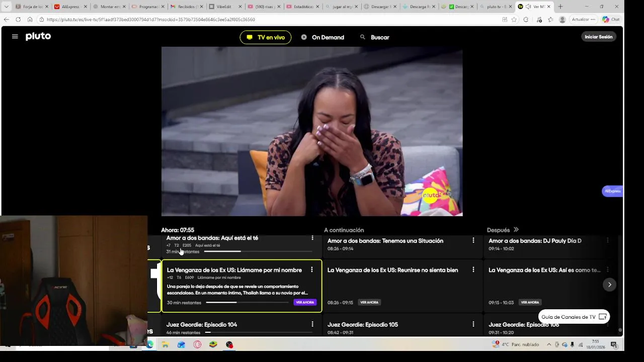This screenshot has height=362, width=644.
Task: Open a new browser tab
Action: pos(560,7)
